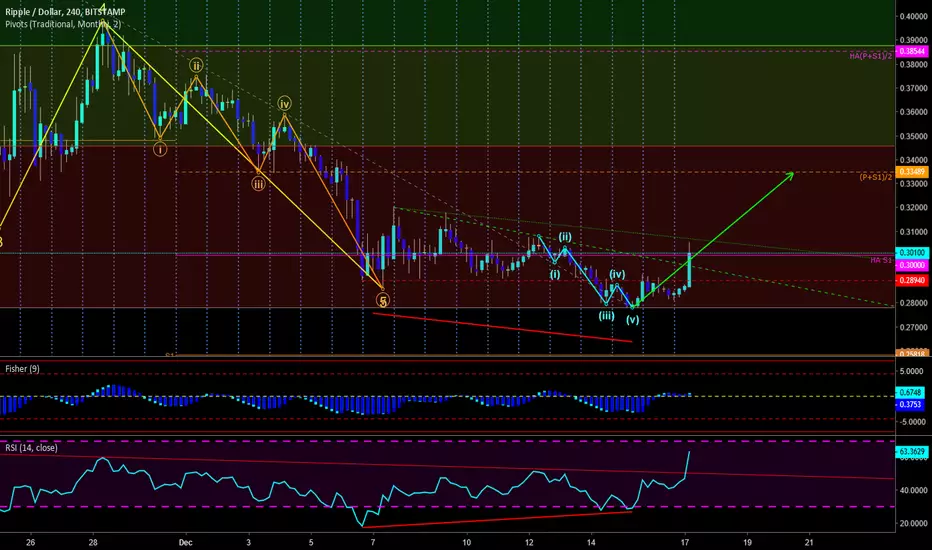Viewport: 932px width, 550px height.
Task: Click 0.33000 on the price axis
Action: [914, 184]
